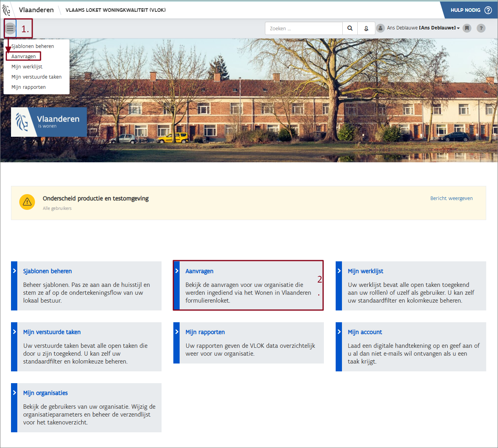Click the magnifying glass search button
Image resolution: width=498 pixels, height=448 pixels.
350,28
